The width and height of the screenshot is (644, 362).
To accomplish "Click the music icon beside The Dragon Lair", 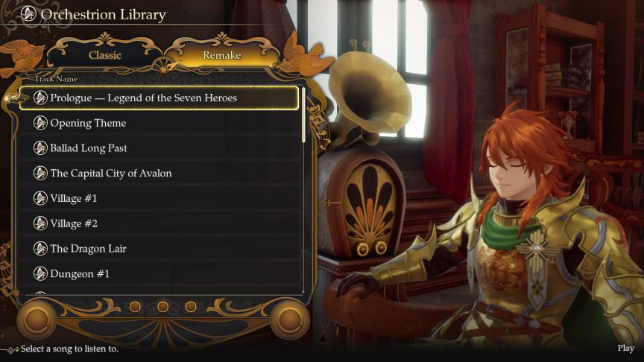I will 40,248.
